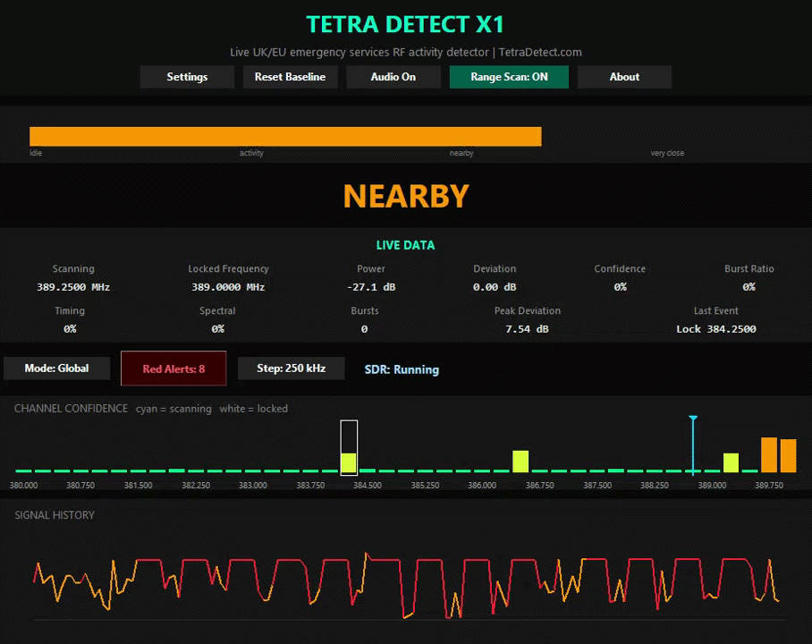Click the 384.500 frequency axis label
812x644 pixels.
[368, 486]
